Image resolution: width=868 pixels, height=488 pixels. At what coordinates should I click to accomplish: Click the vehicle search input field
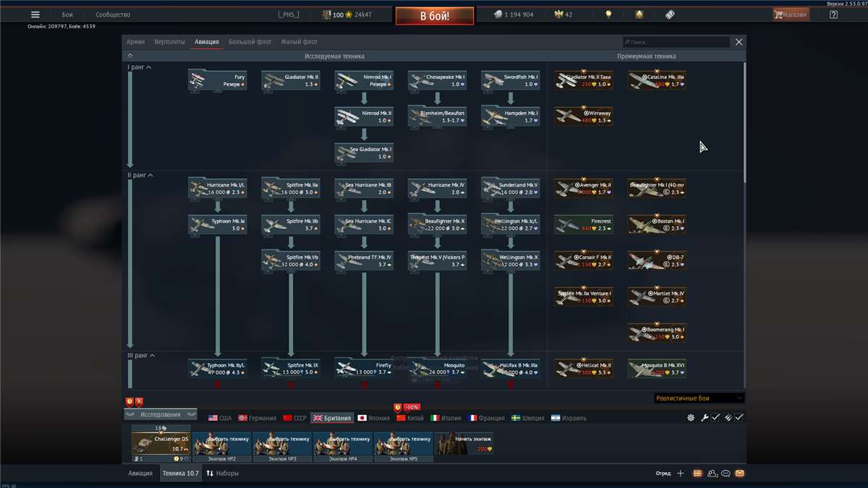click(676, 43)
